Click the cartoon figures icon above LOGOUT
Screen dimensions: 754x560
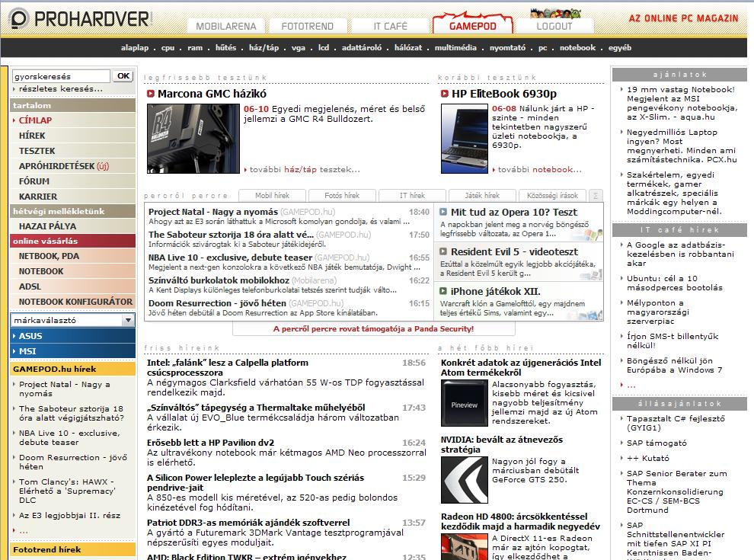(555, 13)
